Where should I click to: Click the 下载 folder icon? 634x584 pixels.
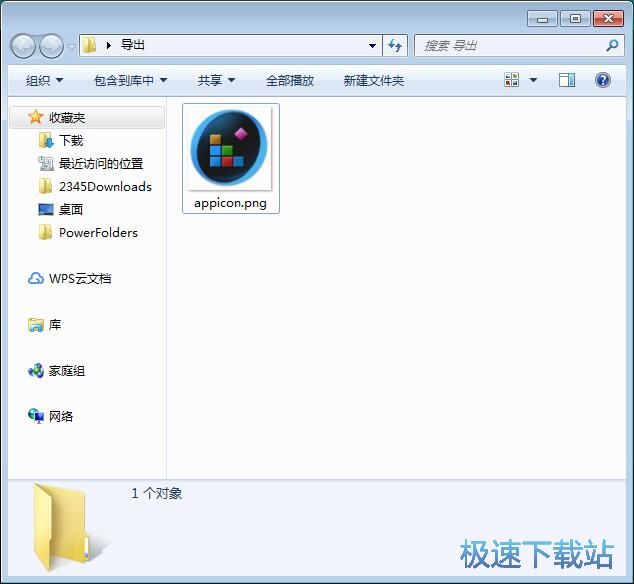click(x=46, y=140)
